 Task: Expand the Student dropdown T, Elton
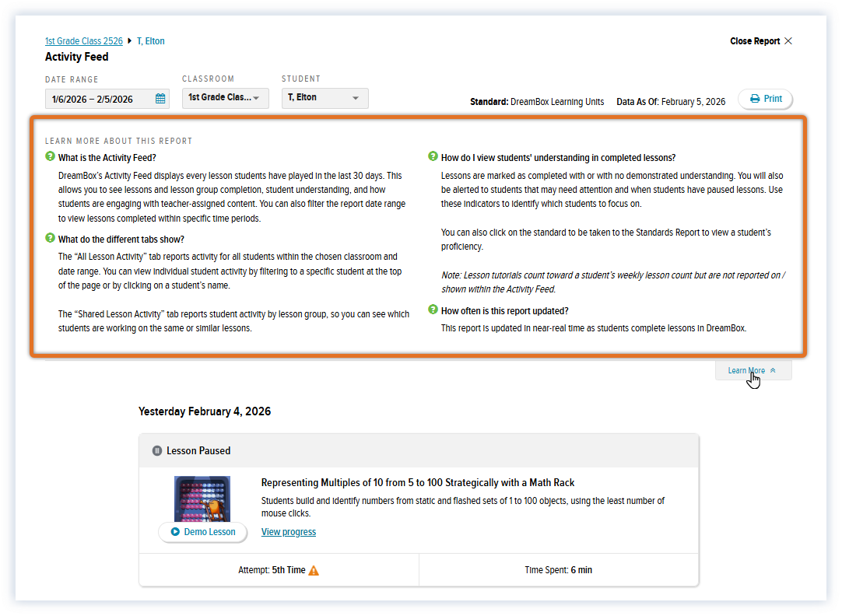click(325, 98)
